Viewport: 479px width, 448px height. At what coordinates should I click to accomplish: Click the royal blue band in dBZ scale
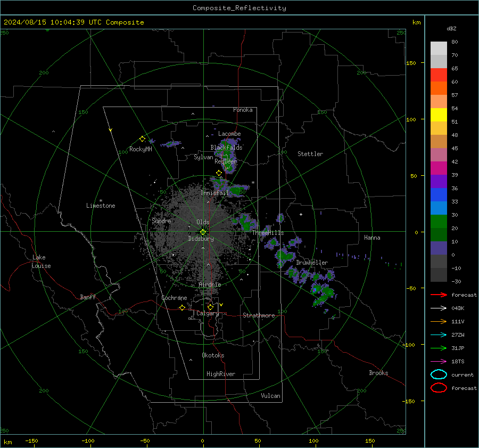click(x=439, y=194)
